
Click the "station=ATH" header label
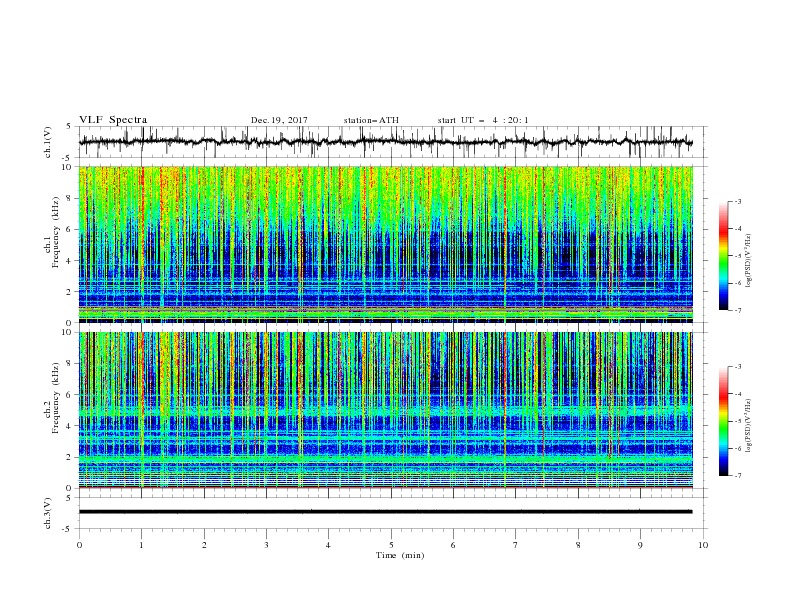[371, 120]
